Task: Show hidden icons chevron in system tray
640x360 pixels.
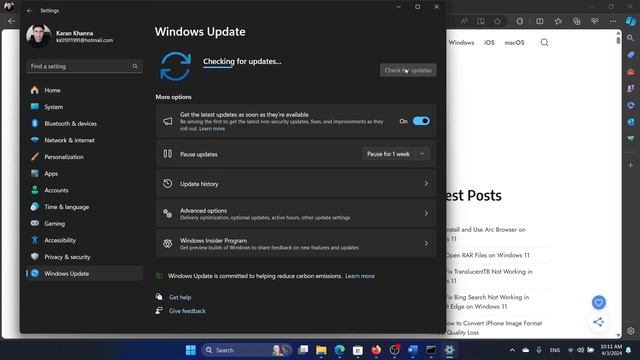Action: [x=512, y=350]
